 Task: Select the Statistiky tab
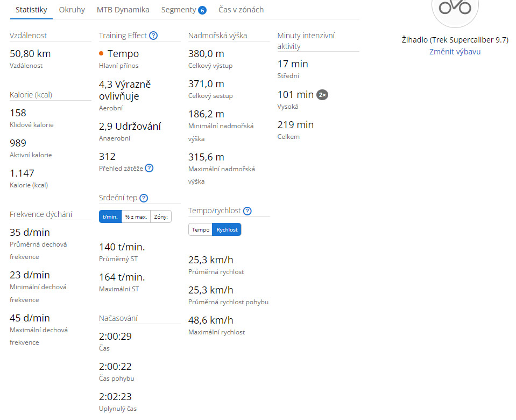(31, 10)
